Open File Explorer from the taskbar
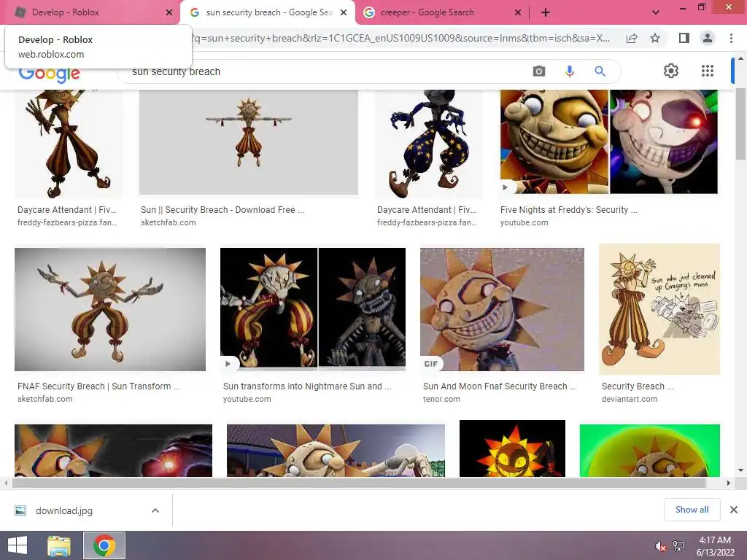 pyautogui.click(x=59, y=545)
